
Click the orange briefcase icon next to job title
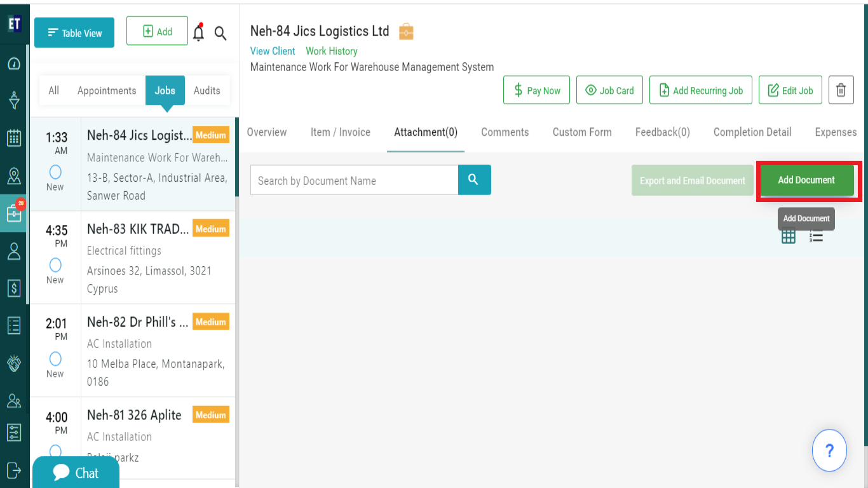pyautogui.click(x=406, y=31)
